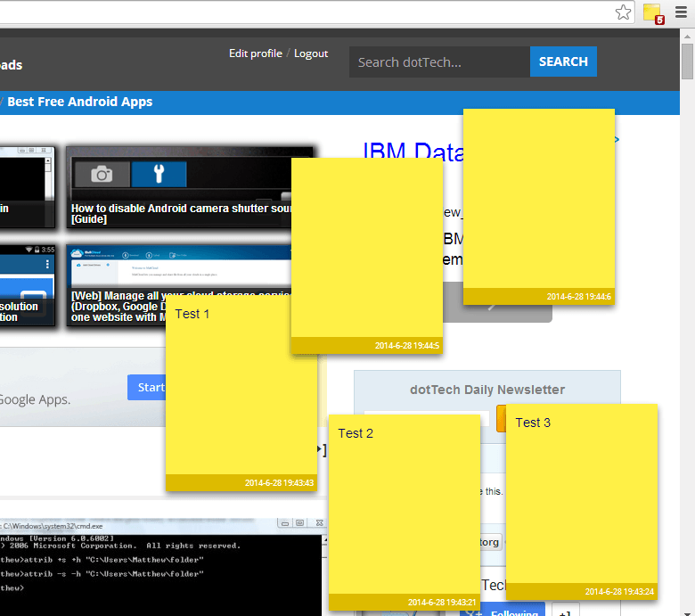
Task: Click the empty sticky note timestamped 19:44:5
Action: pyautogui.click(x=367, y=250)
